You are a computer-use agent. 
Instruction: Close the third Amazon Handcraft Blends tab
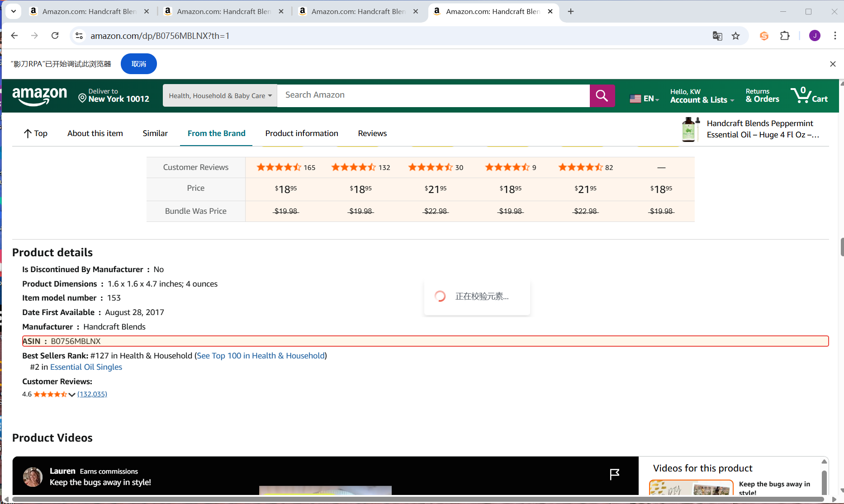(x=416, y=11)
